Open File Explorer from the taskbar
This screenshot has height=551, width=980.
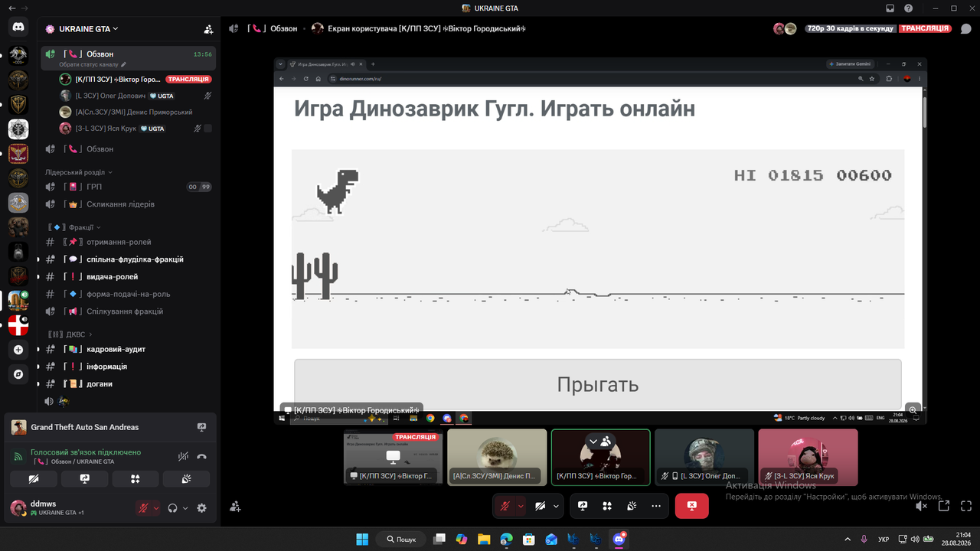[x=483, y=540]
